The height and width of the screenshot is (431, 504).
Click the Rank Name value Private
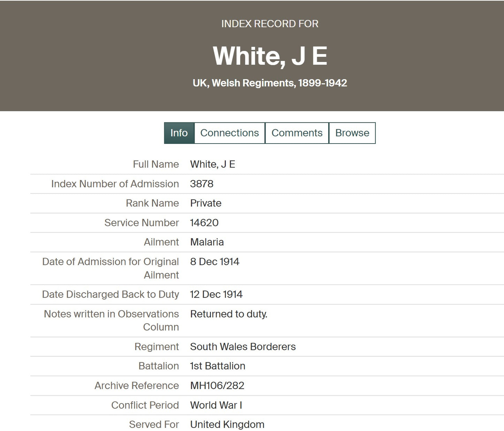(205, 203)
